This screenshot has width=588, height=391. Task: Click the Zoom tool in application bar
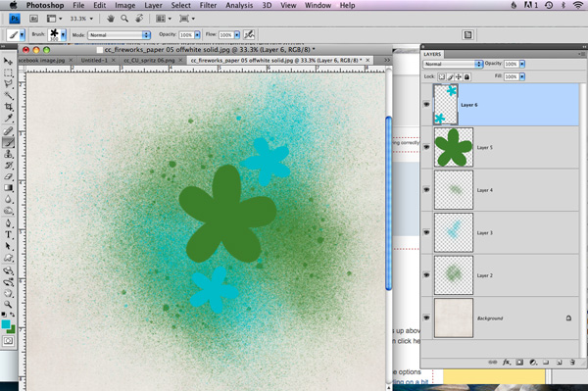pyautogui.click(x=124, y=19)
